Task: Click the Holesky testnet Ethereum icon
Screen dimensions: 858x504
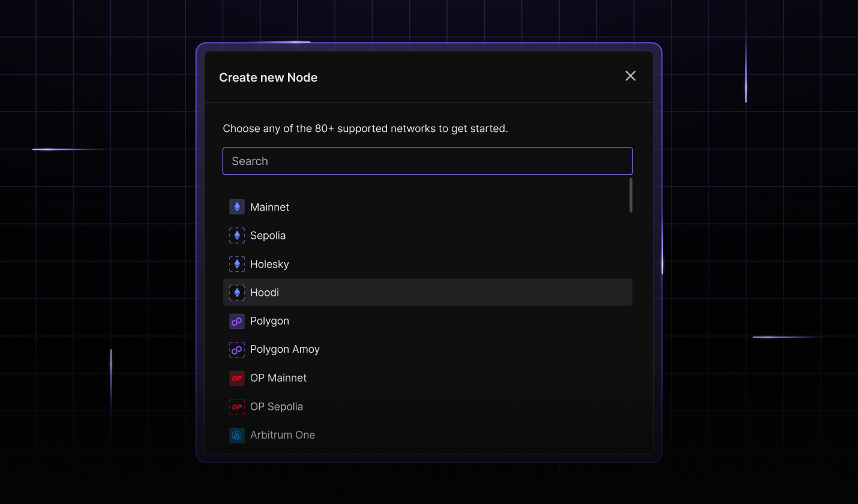Action: (x=236, y=264)
